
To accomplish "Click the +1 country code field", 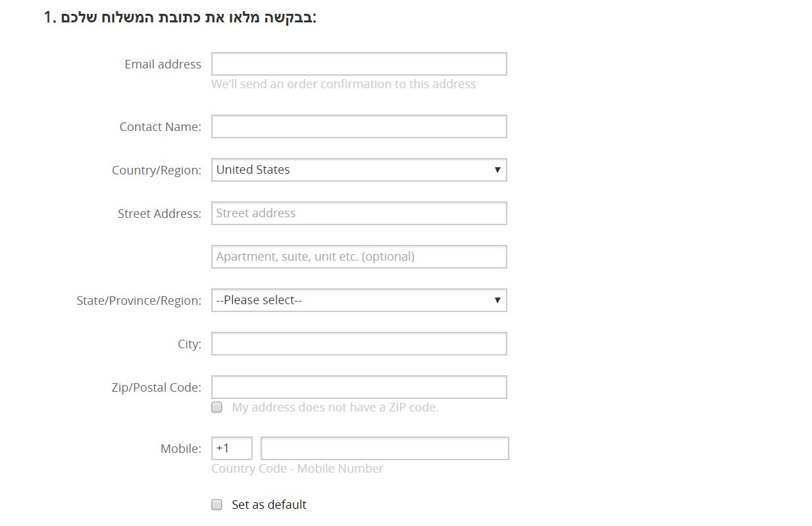I will coord(232,448).
